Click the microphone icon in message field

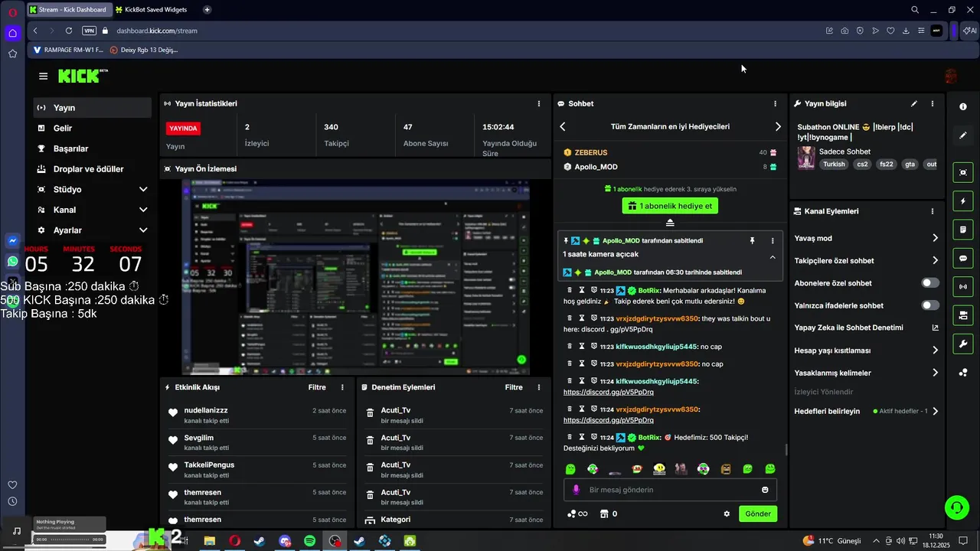coord(577,490)
